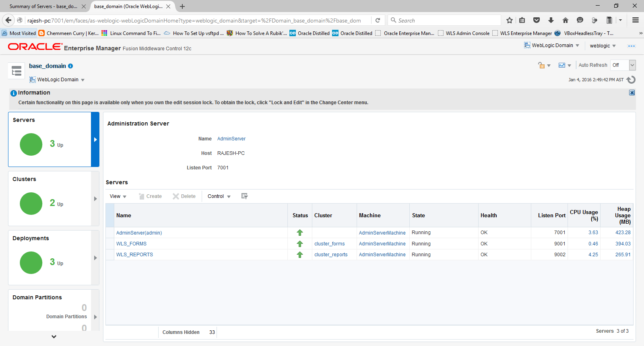Open dropdown arrow next to notepad toolbar icon

[x=620, y=21]
